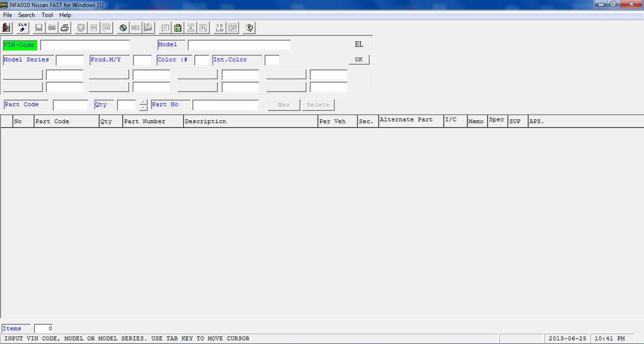Click the Color :# input field
This screenshot has height=344, width=644.
201,60
